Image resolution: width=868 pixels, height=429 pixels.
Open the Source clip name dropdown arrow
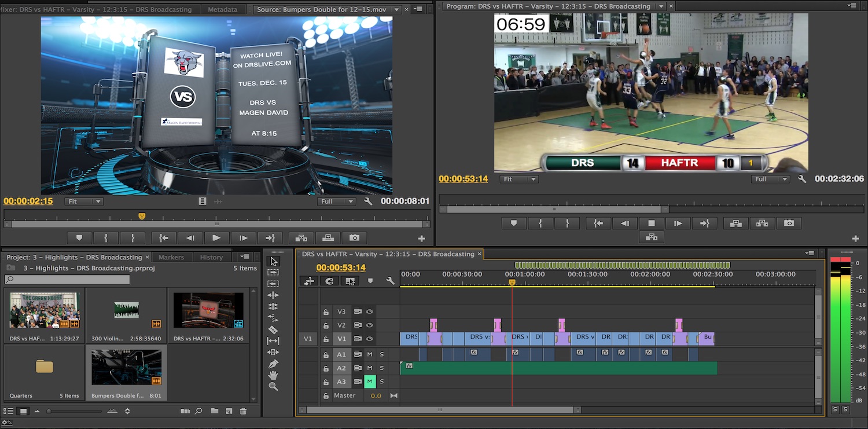tap(396, 10)
